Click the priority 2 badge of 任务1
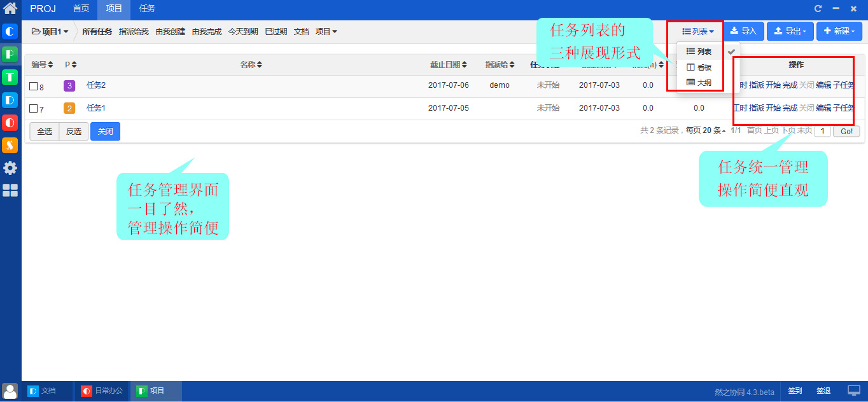The image size is (868, 402). (69, 108)
